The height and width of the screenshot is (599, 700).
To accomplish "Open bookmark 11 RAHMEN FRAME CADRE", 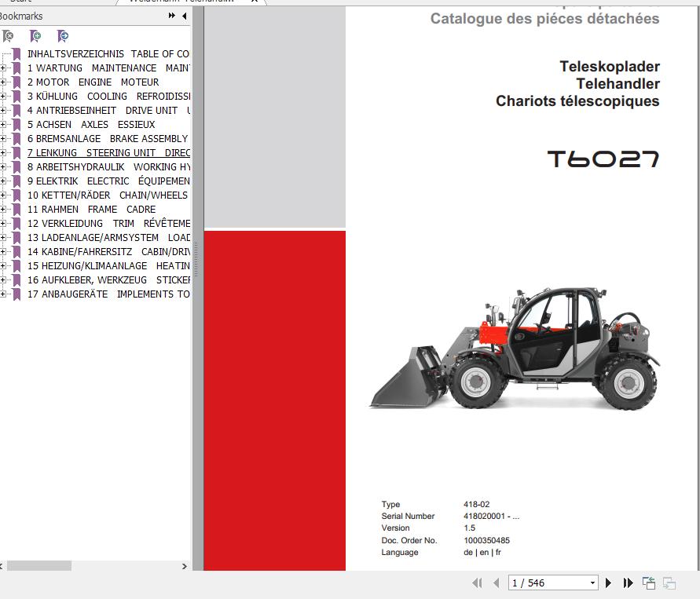I will (x=91, y=209).
